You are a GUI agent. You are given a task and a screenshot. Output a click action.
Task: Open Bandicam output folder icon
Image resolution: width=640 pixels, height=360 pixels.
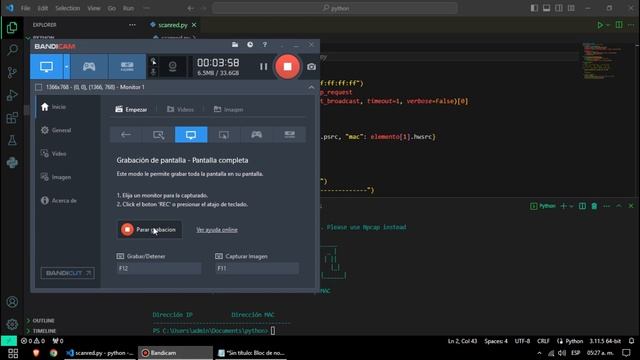click(235, 44)
